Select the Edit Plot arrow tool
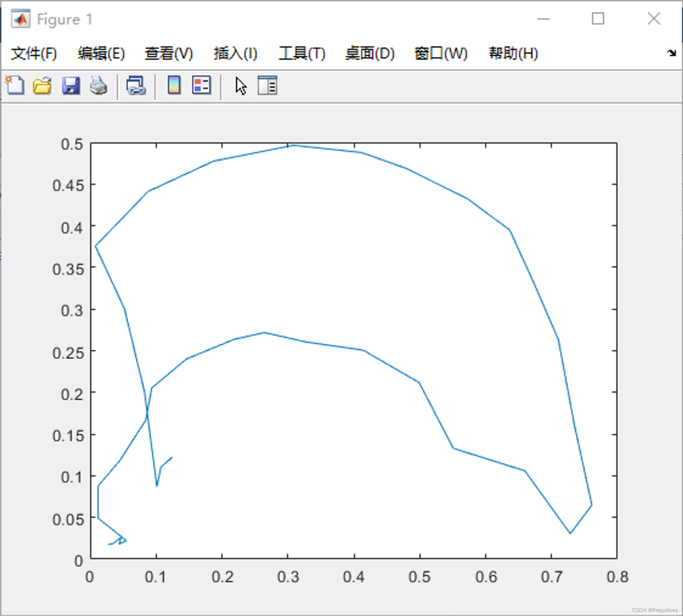Viewport: 683px width, 616px height. 241,86
